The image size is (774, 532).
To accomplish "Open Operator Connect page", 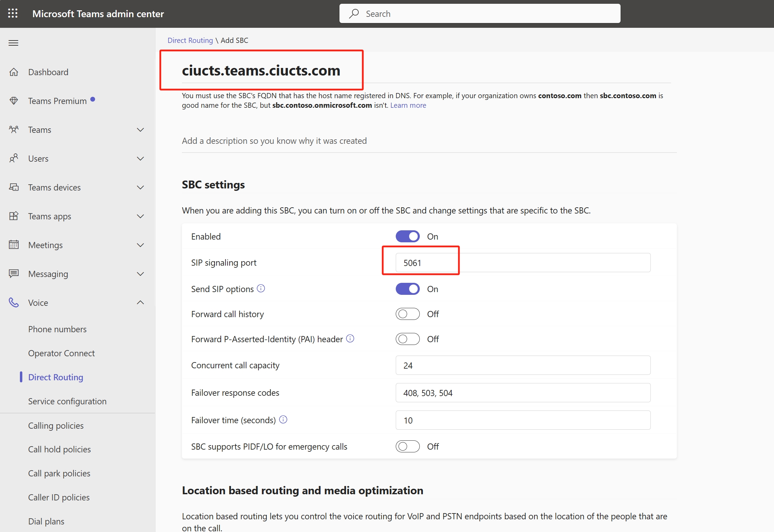I will [61, 353].
